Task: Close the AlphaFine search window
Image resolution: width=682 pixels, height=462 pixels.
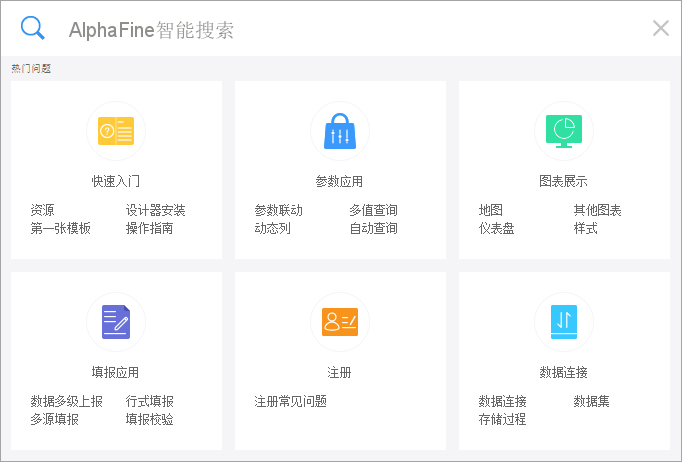Action: (x=660, y=28)
